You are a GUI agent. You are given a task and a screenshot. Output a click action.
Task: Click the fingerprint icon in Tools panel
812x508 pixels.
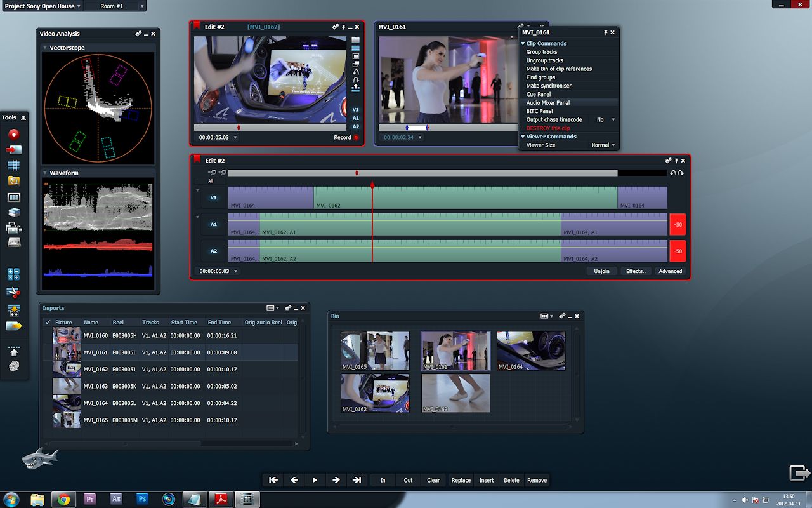[x=13, y=366]
